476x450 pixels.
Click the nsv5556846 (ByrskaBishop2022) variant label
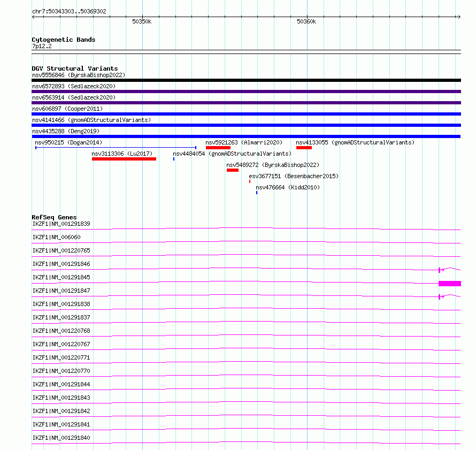pyautogui.click(x=79, y=75)
